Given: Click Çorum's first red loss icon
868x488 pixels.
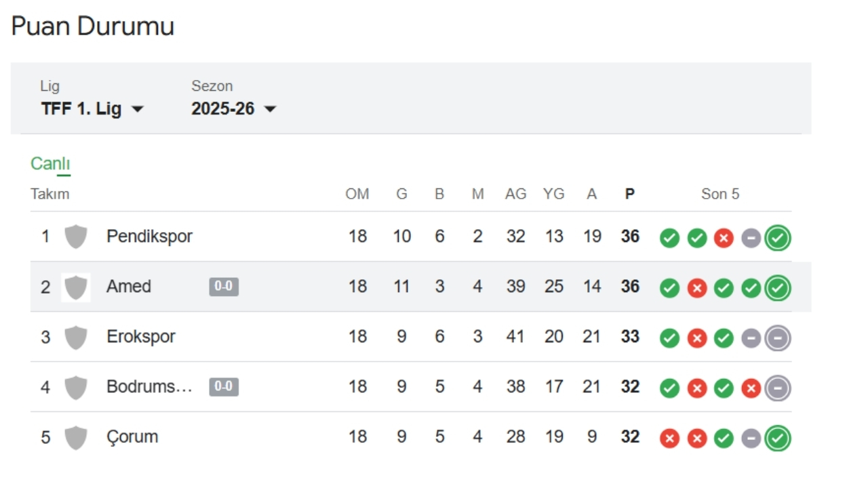Looking at the screenshot, I should [669, 439].
